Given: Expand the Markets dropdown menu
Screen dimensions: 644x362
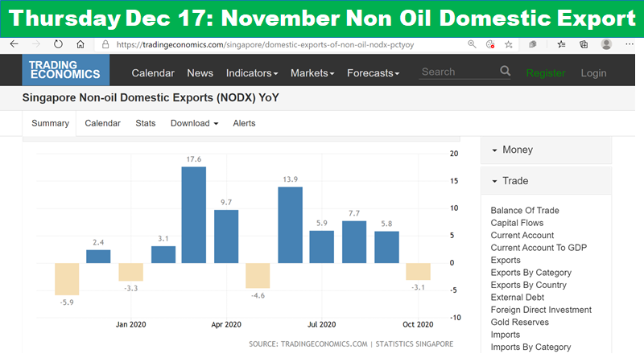Looking at the screenshot, I should coord(312,73).
